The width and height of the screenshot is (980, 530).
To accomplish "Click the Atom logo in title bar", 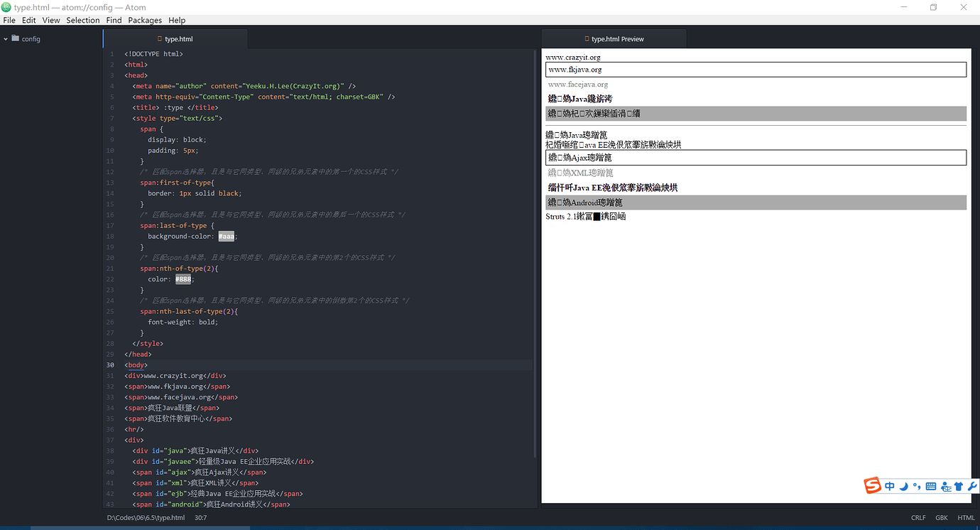I will [6, 7].
